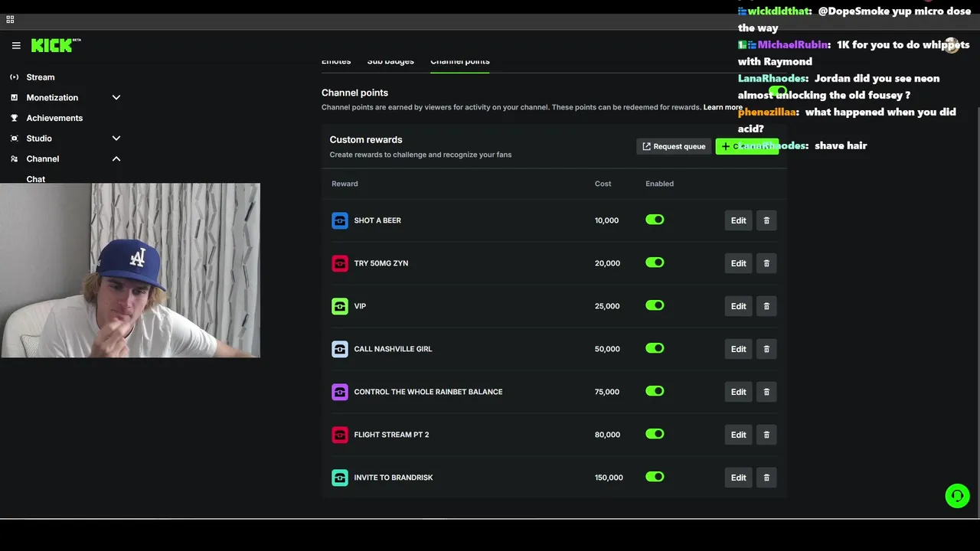980x551 pixels.
Task: Edit the CALL NASHVILLE GIRL reward
Action: pos(738,349)
